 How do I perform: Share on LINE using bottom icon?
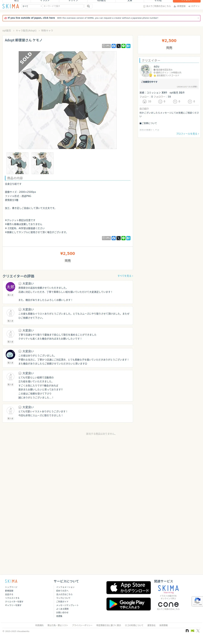coord(123,238)
